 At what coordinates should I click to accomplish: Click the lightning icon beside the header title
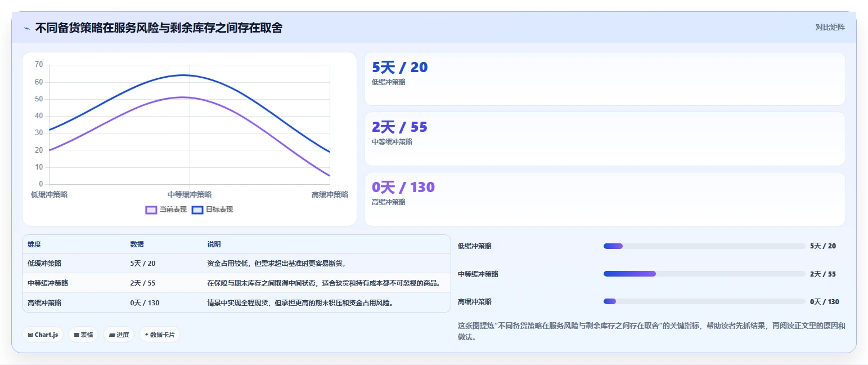(x=26, y=28)
